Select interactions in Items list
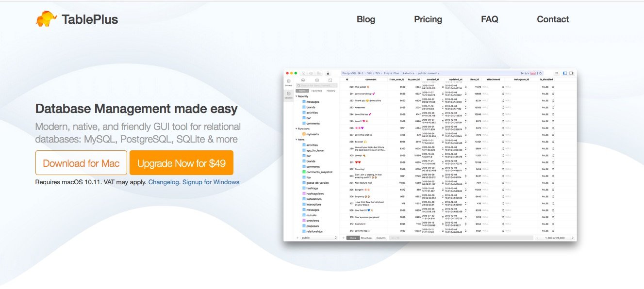 point(314,204)
